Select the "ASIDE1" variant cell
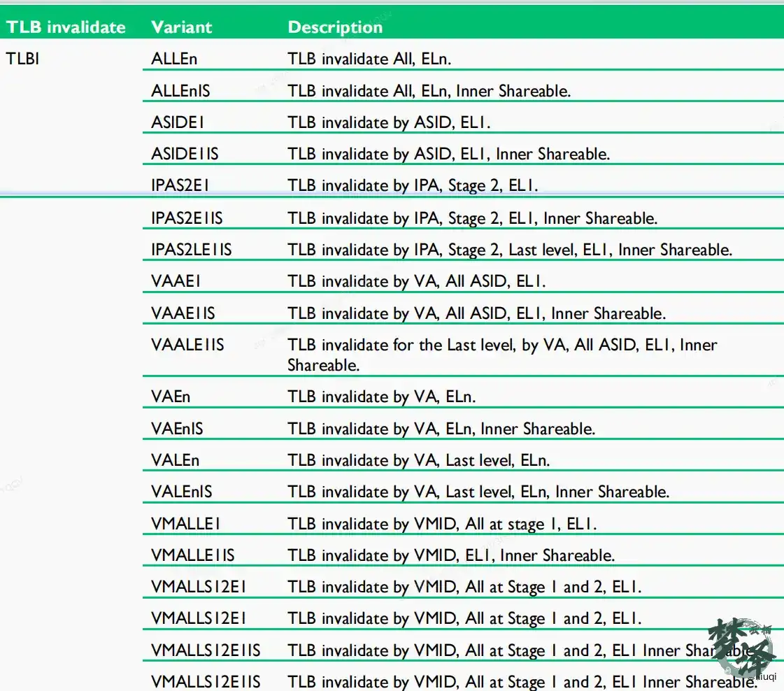Screen dimensions: 784x691 point(178,122)
